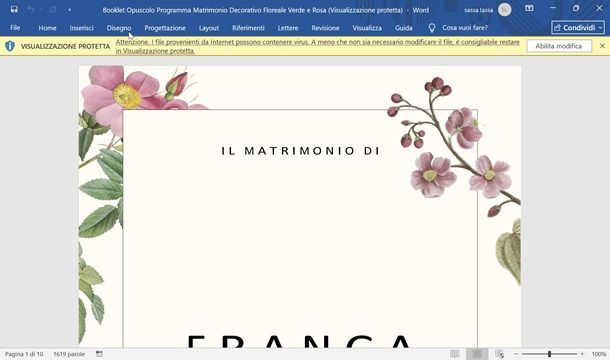Go to the Layout tab

(209, 28)
